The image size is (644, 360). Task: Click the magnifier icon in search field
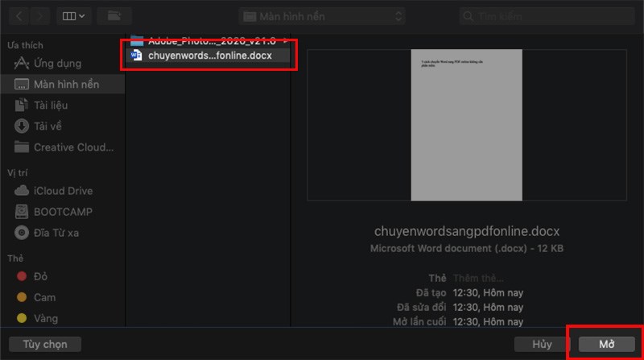tap(468, 16)
